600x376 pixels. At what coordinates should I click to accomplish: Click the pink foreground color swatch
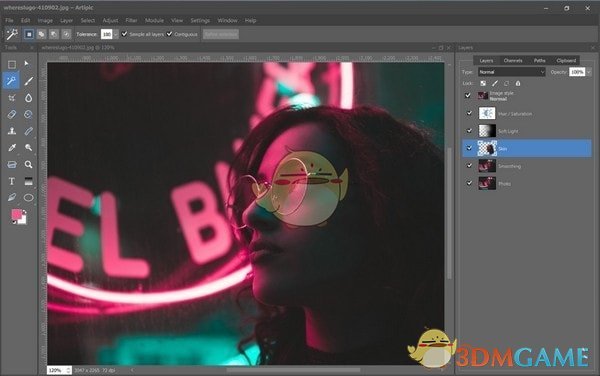point(16,214)
